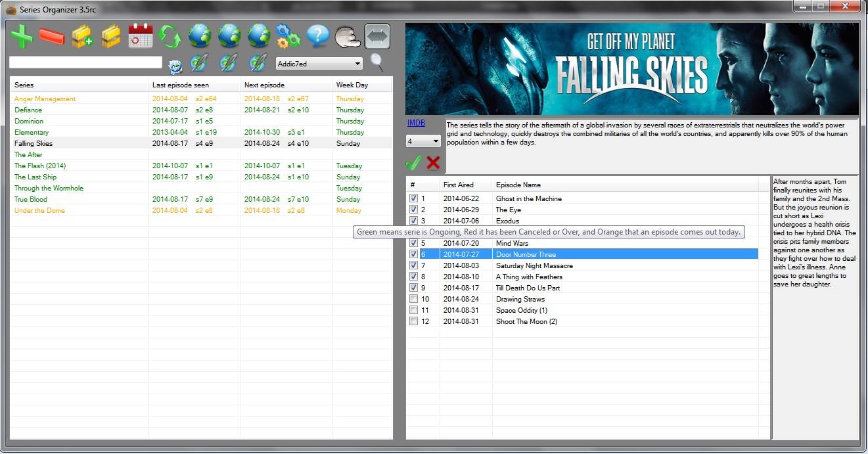Uncheck episode 9 Till Death Do Us Part

[413, 287]
